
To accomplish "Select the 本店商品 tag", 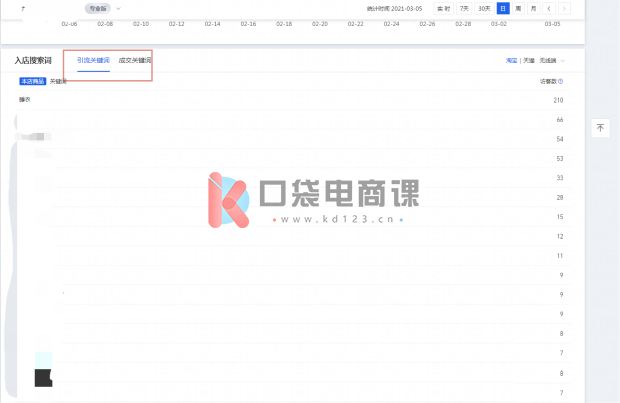I will (x=33, y=81).
